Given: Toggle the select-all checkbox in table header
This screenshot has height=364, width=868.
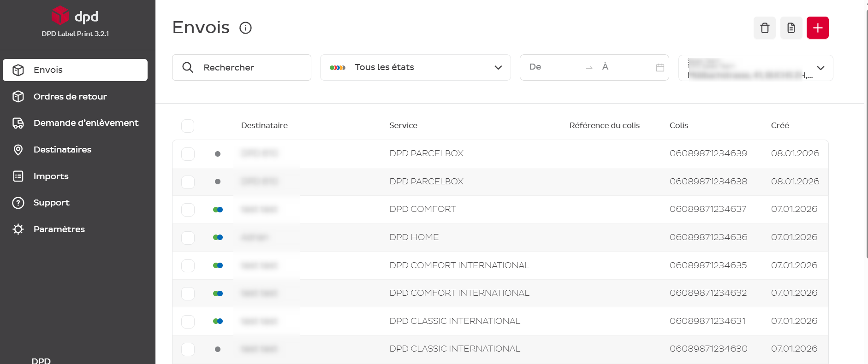Looking at the screenshot, I should pyautogui.click(x=188, y=126).
